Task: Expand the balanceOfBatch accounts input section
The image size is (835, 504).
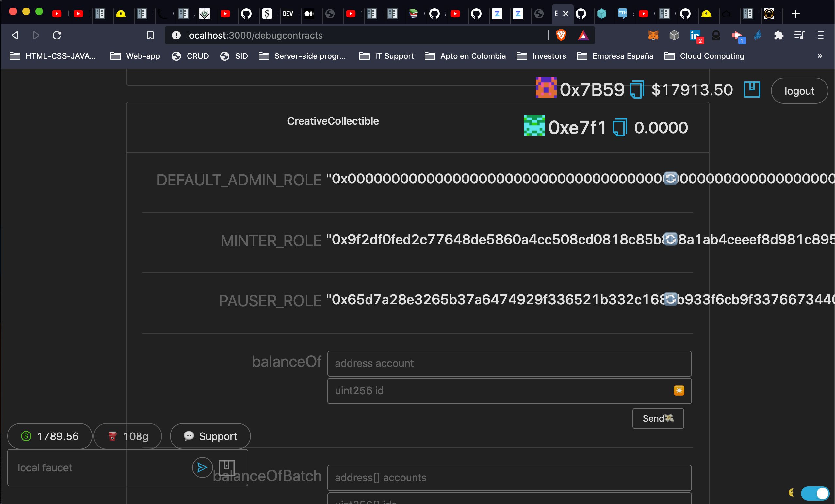Action: click(509, 477)
